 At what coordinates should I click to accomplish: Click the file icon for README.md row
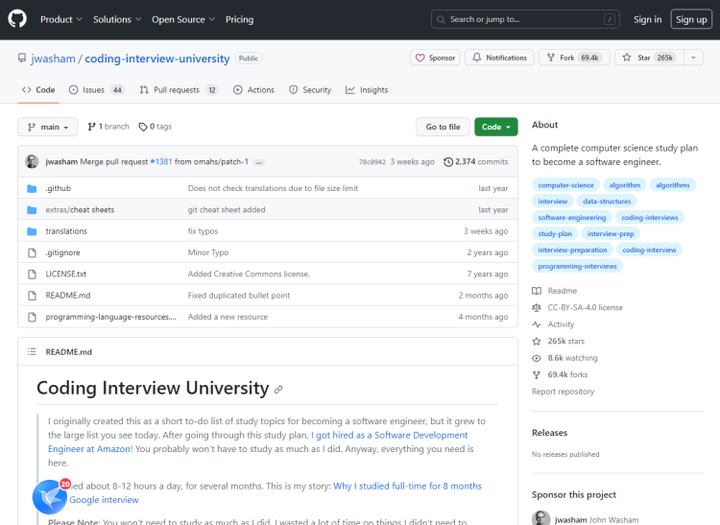point(32,295)
